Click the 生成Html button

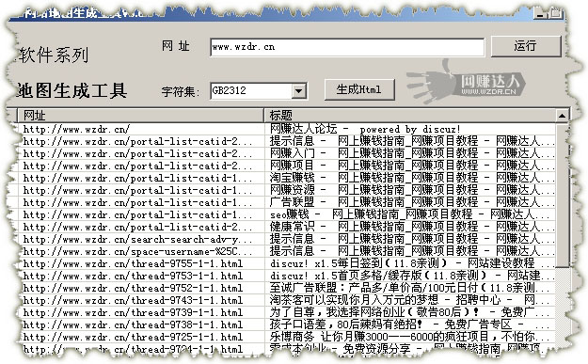click(x=359, y=89)
